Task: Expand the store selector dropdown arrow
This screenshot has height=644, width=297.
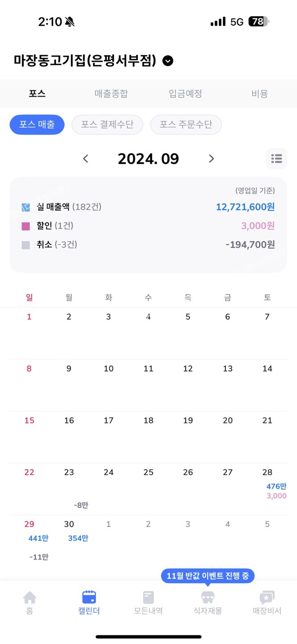Action: pyautogui.click(x=168, y=61)
